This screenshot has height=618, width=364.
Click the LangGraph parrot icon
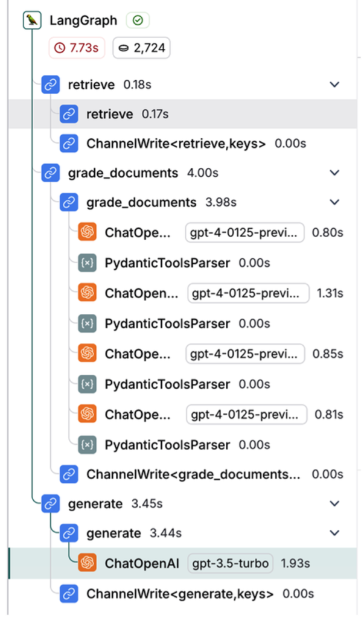click(32, 21)
